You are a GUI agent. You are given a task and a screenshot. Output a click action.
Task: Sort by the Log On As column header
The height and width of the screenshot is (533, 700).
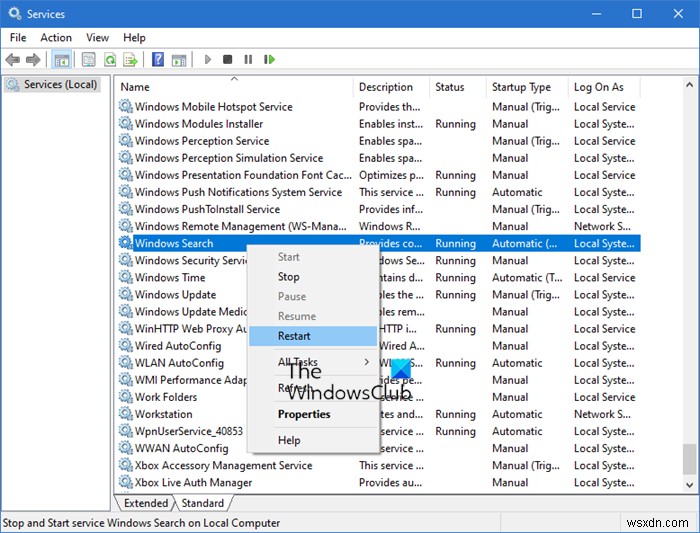pyautogui.click(x=605, y=87)
